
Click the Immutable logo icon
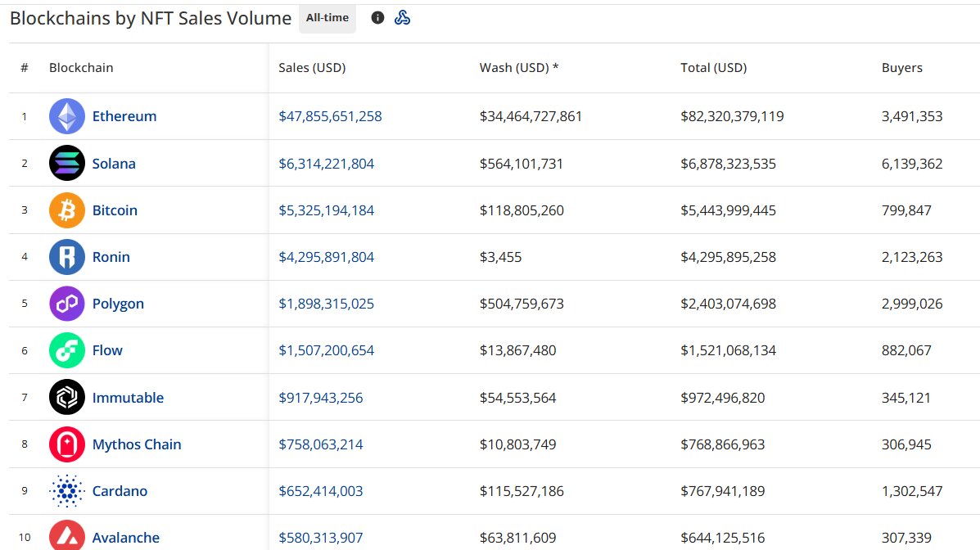click(x=66, y=397)
